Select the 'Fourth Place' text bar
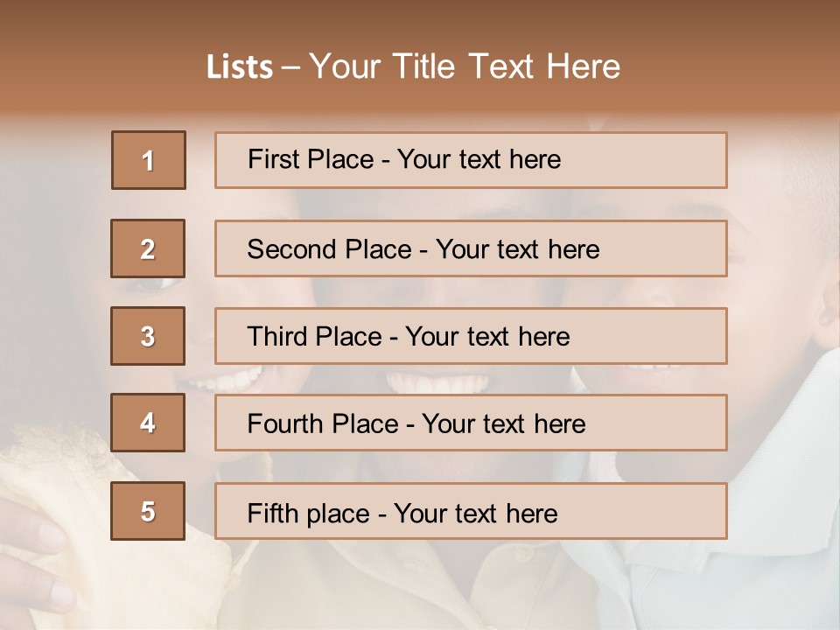 [471, 423]
